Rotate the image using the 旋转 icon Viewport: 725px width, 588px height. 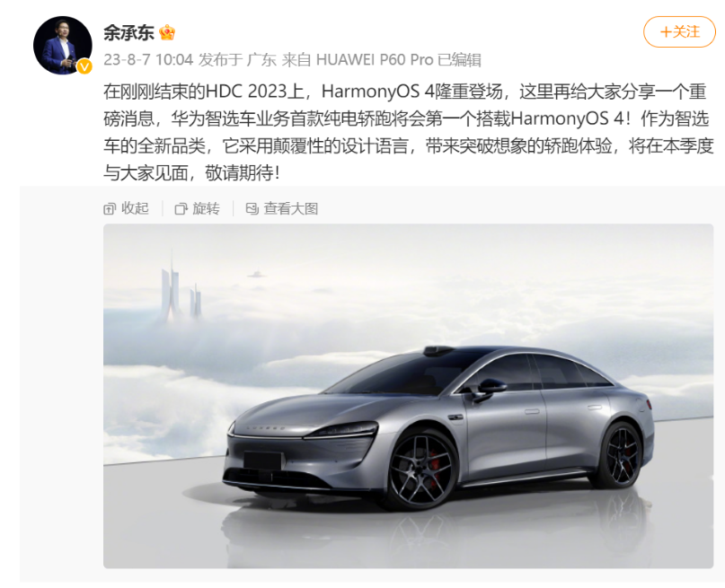pos(197,209)
